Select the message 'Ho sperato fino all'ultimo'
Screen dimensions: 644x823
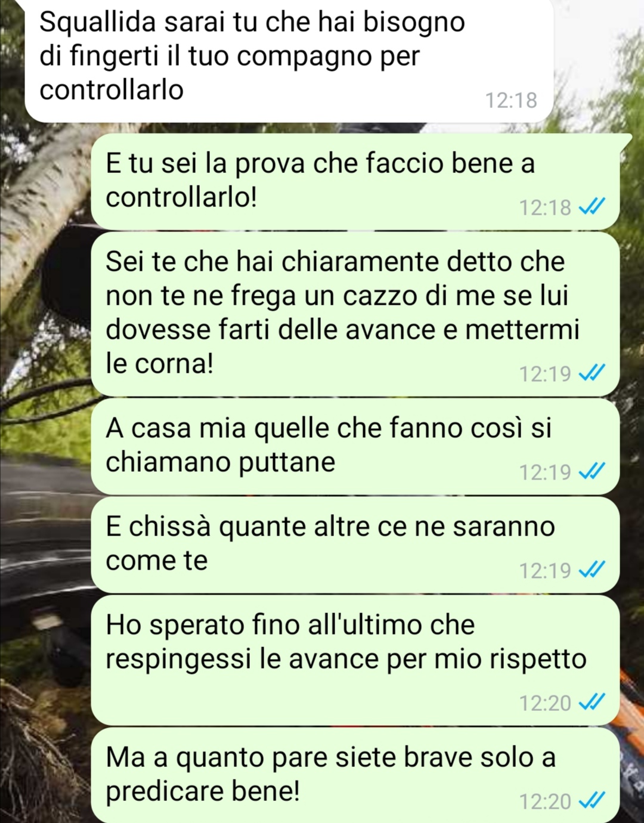point(355,660)
